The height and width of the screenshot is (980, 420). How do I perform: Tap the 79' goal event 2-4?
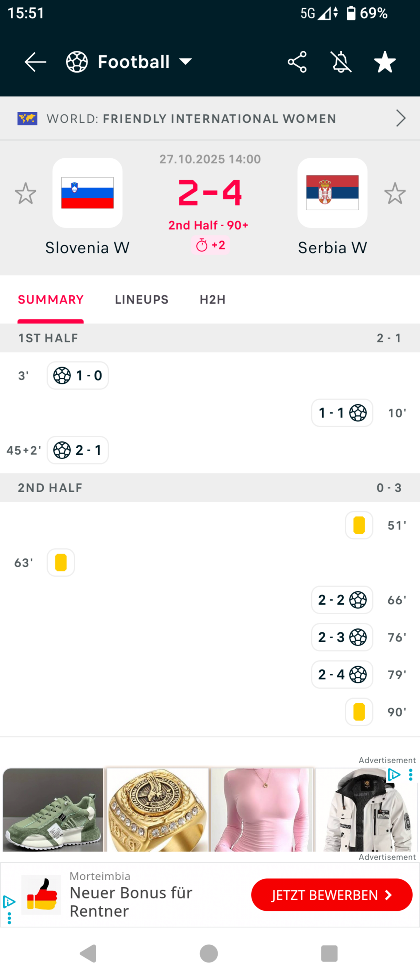click(342, 675)
